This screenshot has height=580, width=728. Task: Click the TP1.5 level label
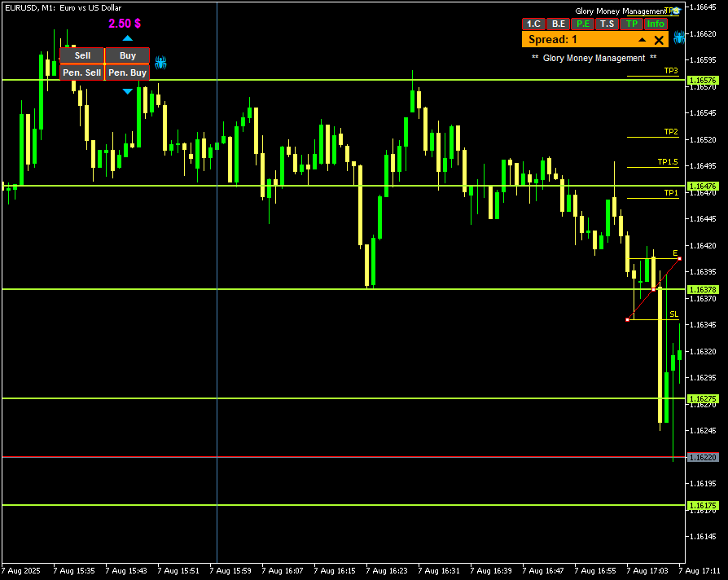pos(668,162)
